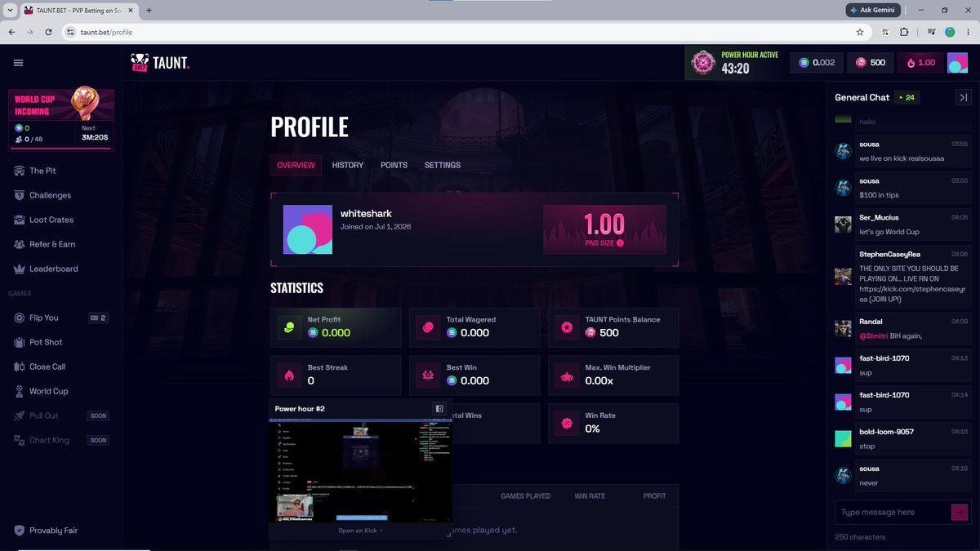Open Refer & Earn page
980x551 pixels.
click(x=52, y=244)
